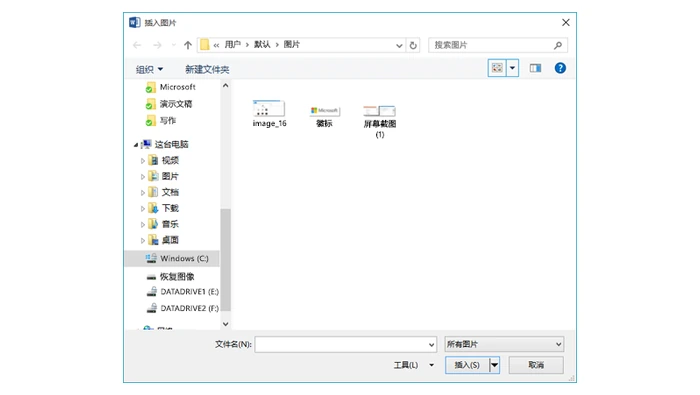Image resolution: width=700 pixels, height=395 pixels.
Task: Select 视频 in navigation tree
Action: click(x=170, y=160)
